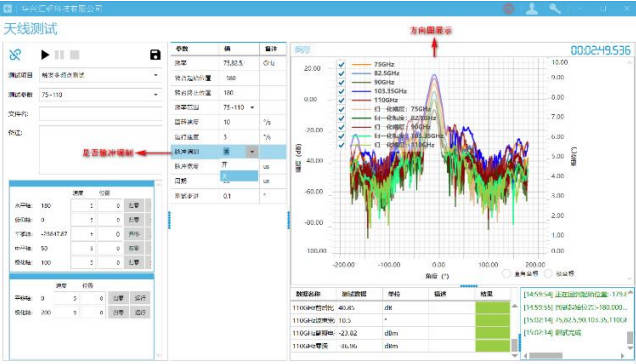
Task: Open the pulse modulation dropdown arrow
Action: click(252, 152)
